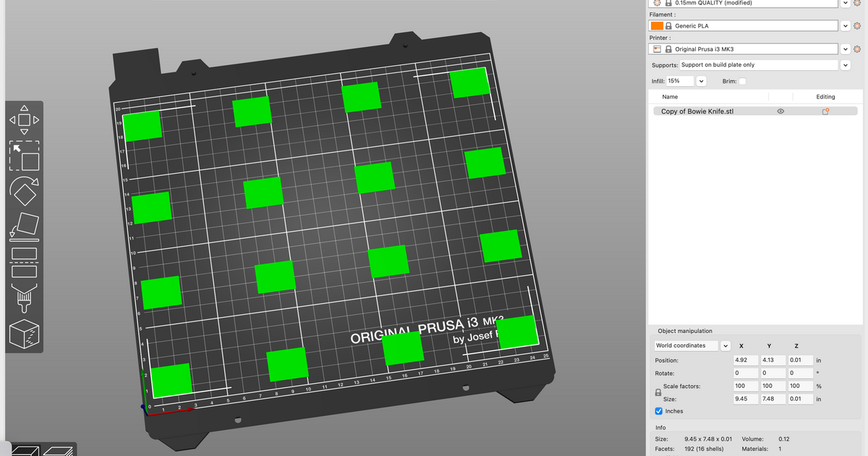868x456 pixels.
Task: Open the Cut tool
Action: [x=25, y=264]
